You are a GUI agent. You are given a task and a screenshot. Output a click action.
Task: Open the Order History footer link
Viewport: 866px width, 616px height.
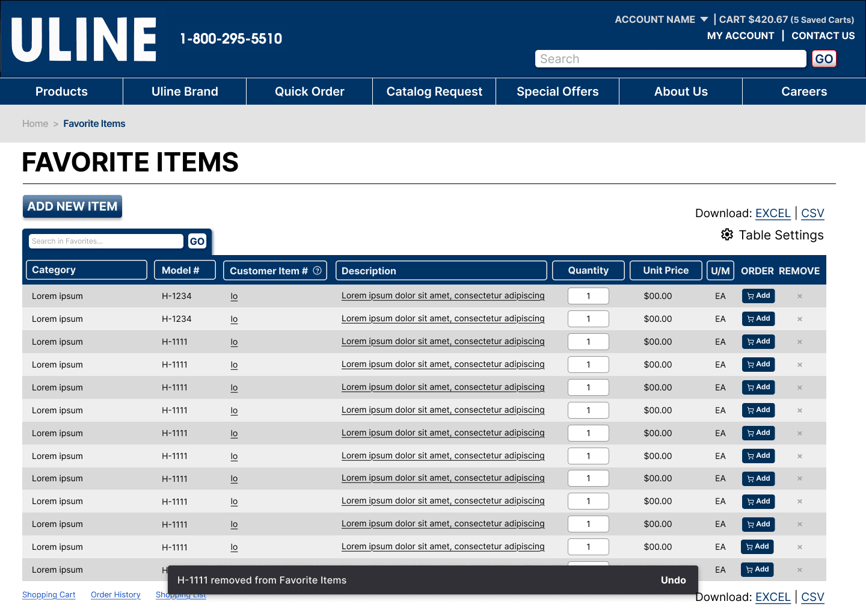[x=115, y=595]
